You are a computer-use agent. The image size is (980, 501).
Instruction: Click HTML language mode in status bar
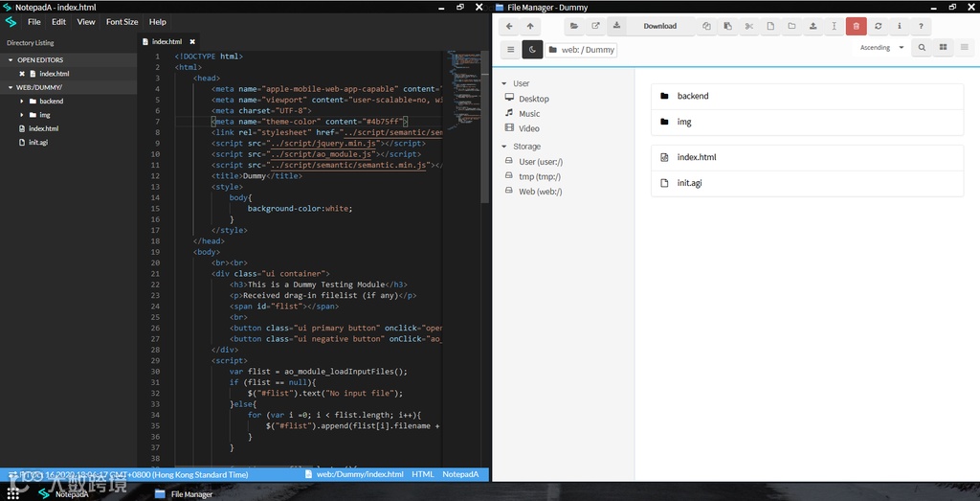pyautogui.click(x=422, y=475)
